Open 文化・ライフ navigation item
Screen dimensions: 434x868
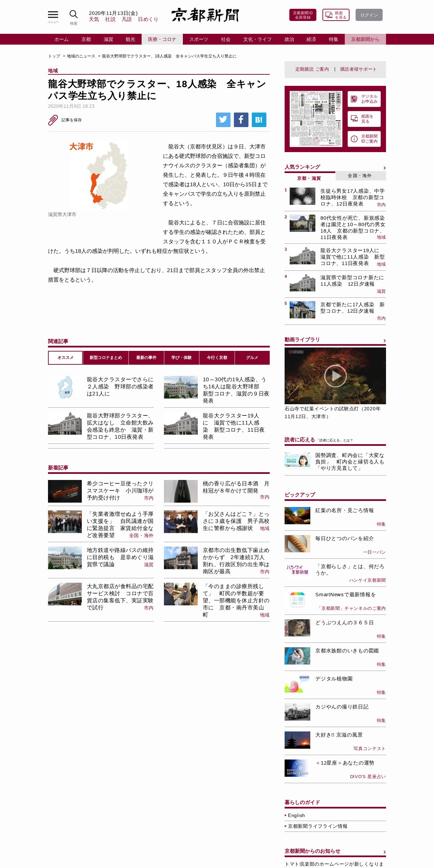258,39
